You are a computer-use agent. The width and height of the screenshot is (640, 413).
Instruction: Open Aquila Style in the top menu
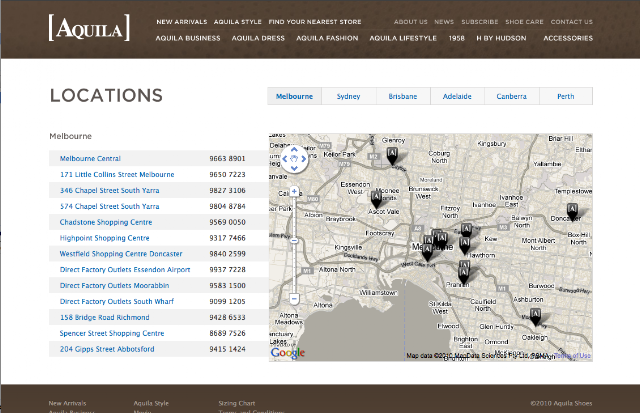(x=238, y=22)
